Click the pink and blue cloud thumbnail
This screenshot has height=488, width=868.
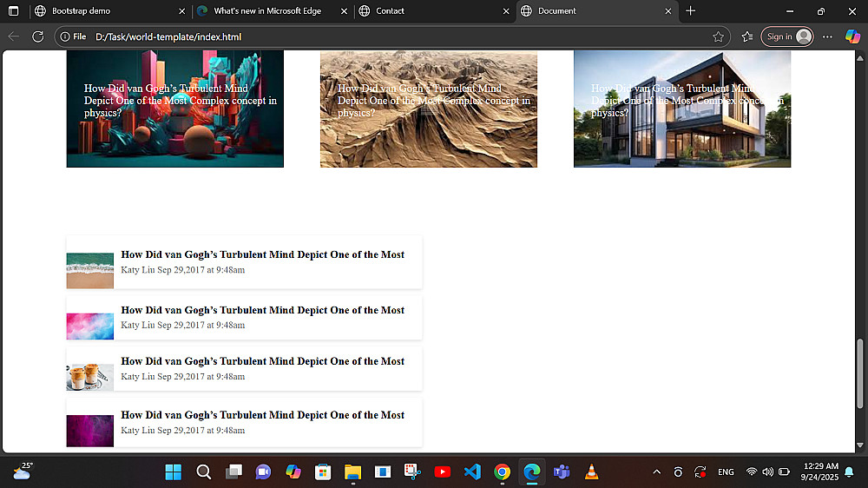click(89, 326)
